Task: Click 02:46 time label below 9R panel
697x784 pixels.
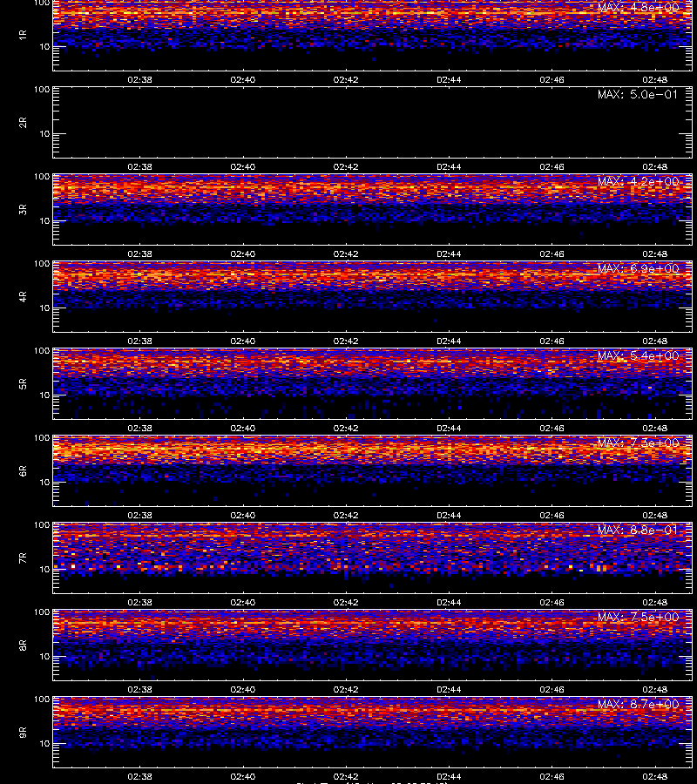Action: click(x=552, y=776)
